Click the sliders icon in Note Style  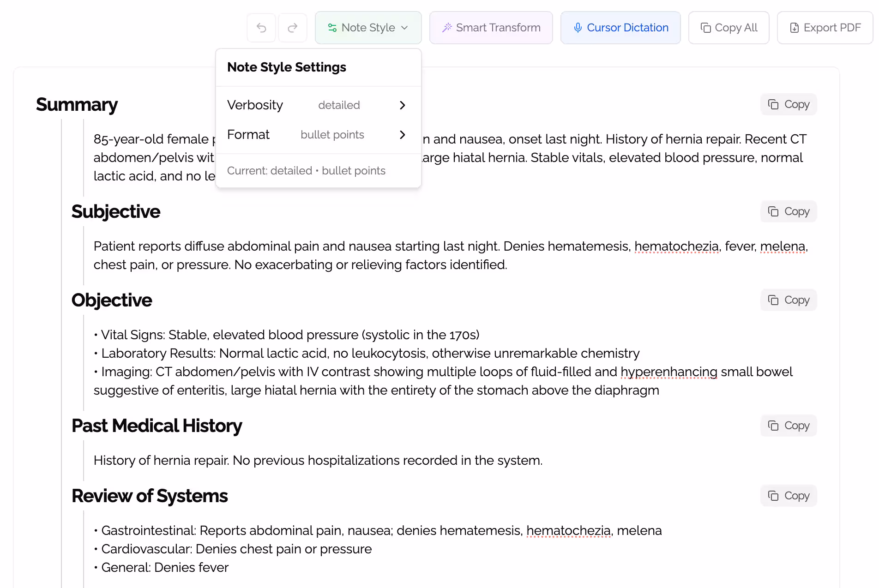coord(332,28)
